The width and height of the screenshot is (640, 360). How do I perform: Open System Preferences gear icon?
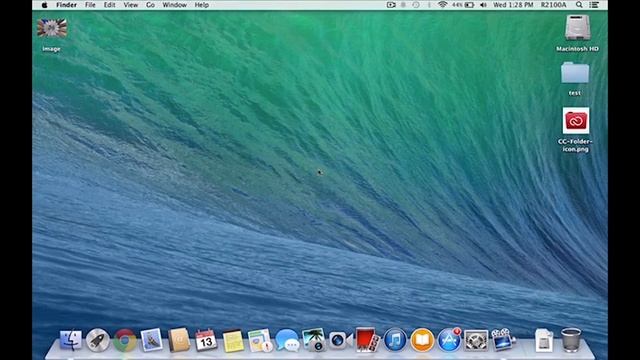(x=476, y=340)
